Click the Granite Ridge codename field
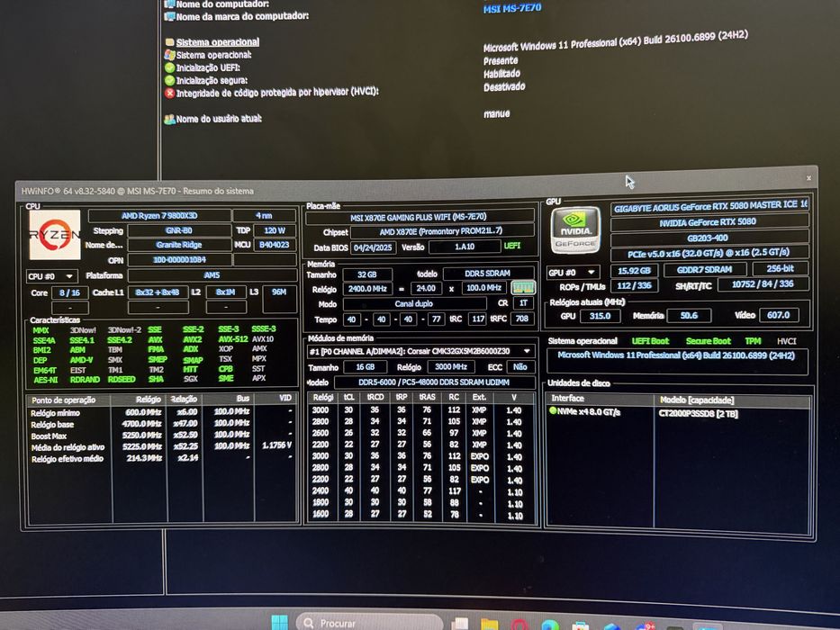 pyautogui.click(x=179, y=245)
